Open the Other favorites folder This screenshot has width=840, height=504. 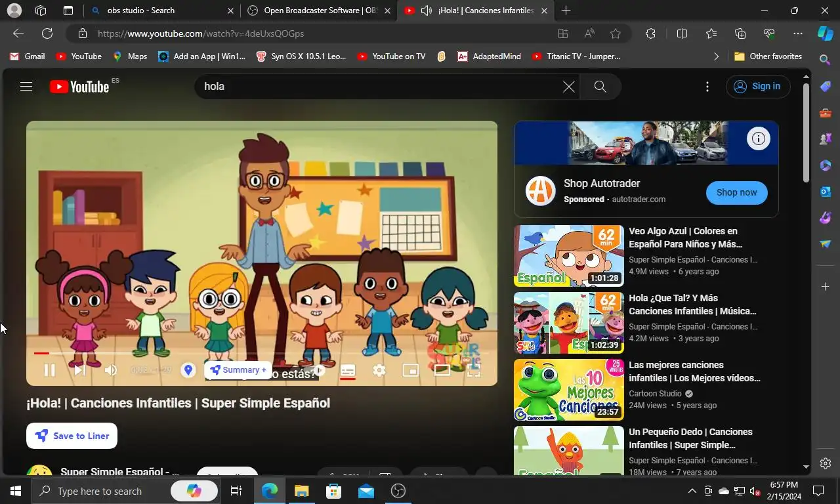(768, 56)
